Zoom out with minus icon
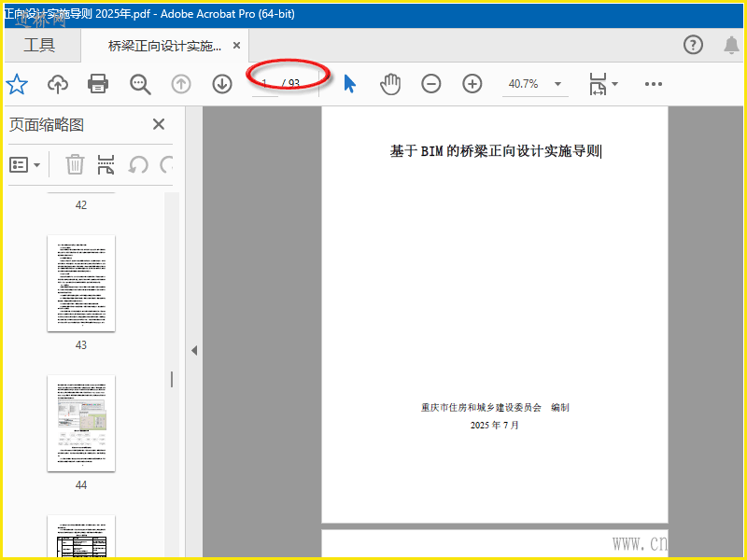Image resolution: width=747 pixels, height=560 pixels. pos(431,84)
